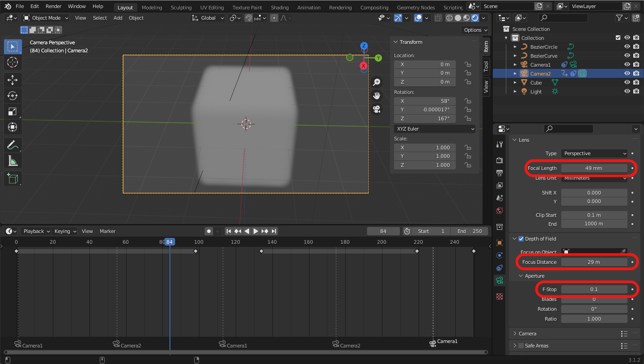Open the Scene properties tab icon
Viewport: 644px width, 364px height.
[x=500, y=198]
